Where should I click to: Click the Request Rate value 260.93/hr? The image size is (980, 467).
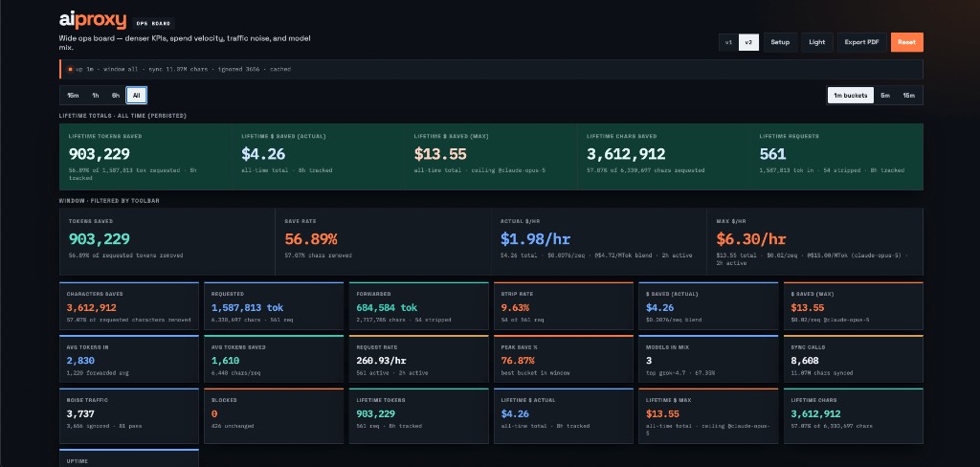383,361
